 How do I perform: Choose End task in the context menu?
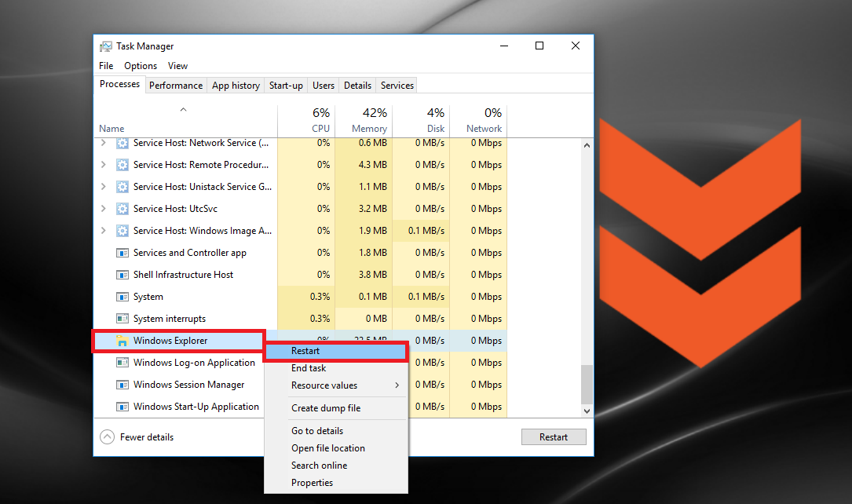click(x=336, y=368)
